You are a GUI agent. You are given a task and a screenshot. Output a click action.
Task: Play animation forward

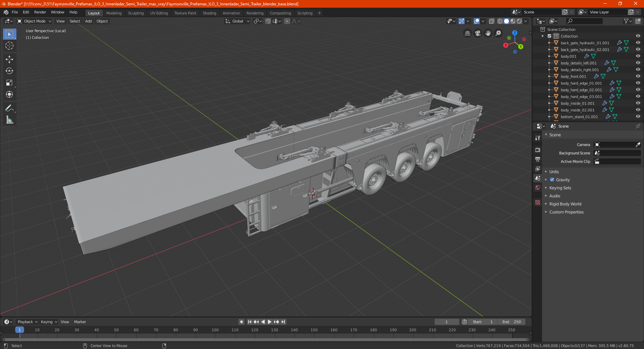pos(270,322)
